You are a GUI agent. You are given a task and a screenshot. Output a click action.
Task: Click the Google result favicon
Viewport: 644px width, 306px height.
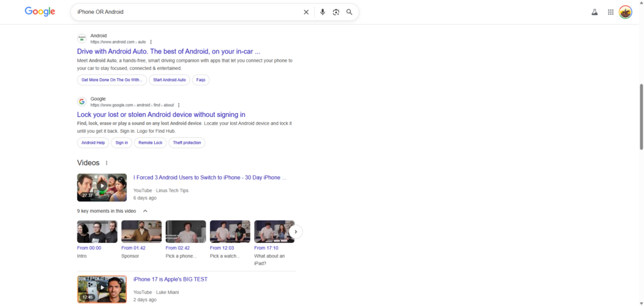pos(82,101)
